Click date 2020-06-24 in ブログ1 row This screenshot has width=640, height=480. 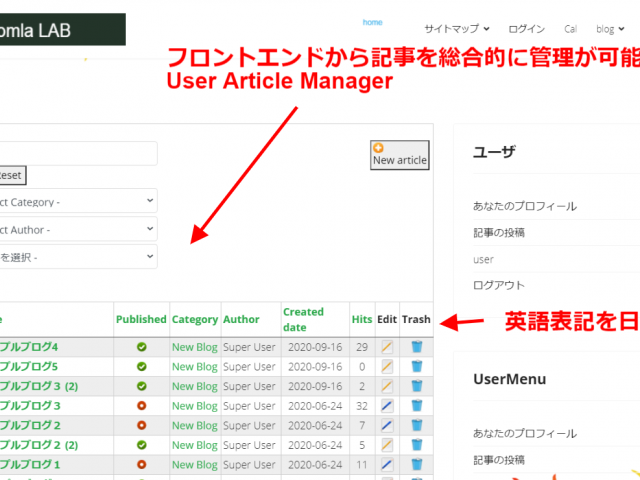(315, 464)
